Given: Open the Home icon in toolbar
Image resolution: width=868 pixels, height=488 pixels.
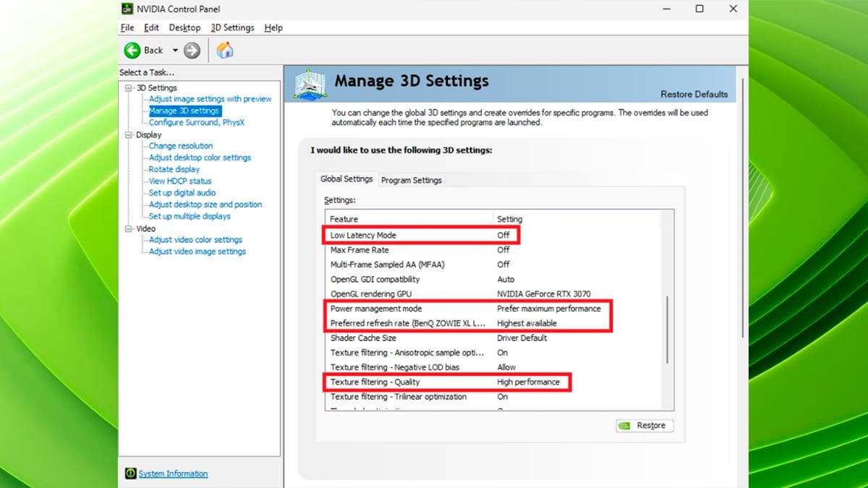Looking at the screenshot, I should tap(225, 50).
